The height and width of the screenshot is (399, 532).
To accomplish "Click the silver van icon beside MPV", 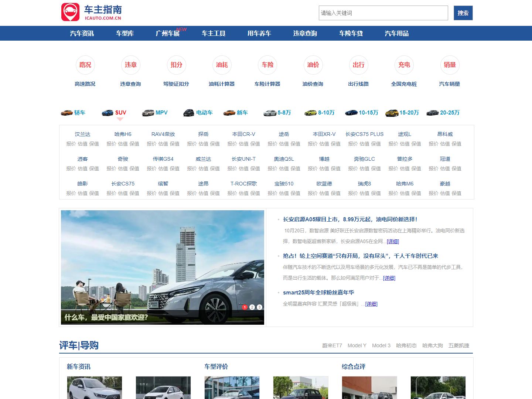I will (148, 113).
